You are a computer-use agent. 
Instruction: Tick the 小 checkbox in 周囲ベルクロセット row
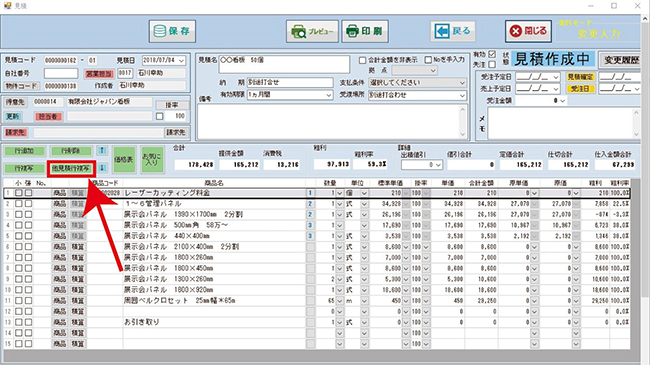click(x=19, y=301)
